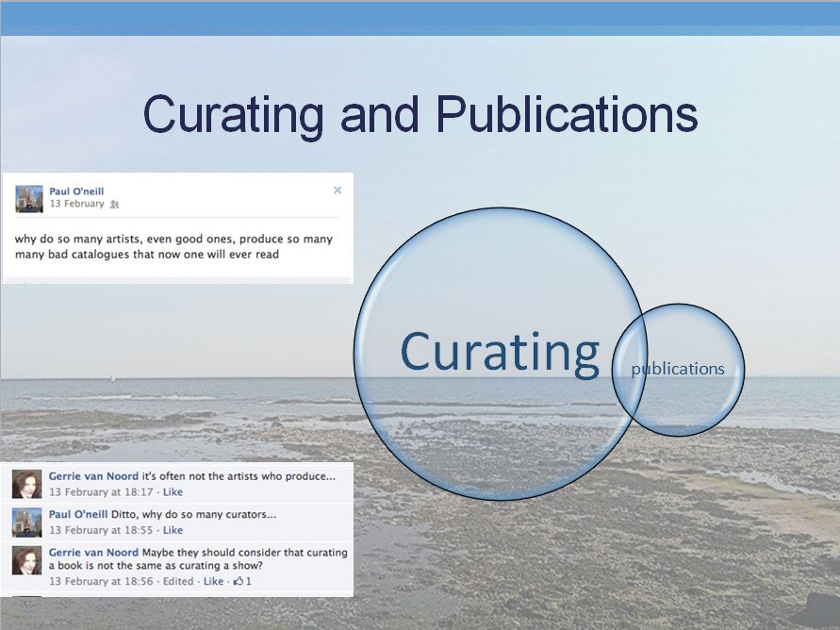Click Gerrie van Noord's avatar on last comment
This screenshot has height=630, width=840.
[x=25, y=560]
